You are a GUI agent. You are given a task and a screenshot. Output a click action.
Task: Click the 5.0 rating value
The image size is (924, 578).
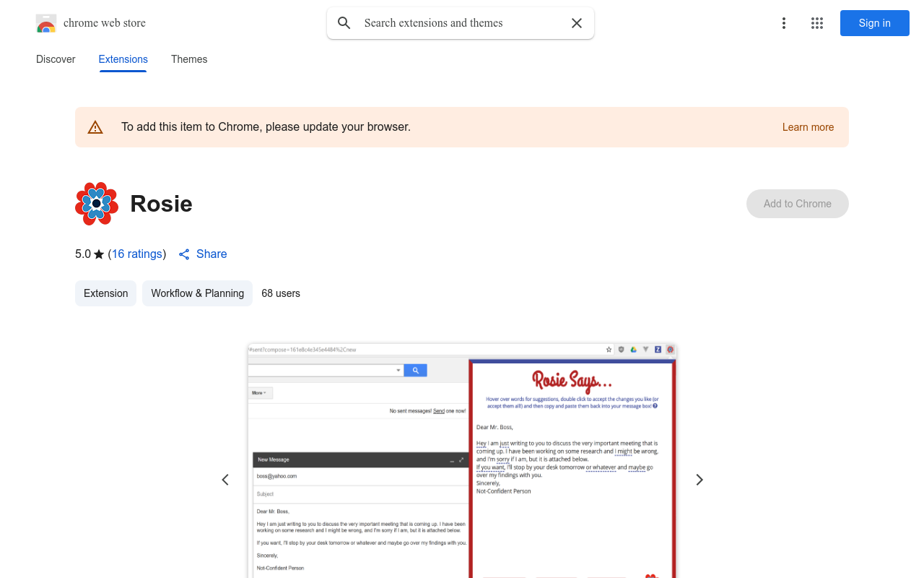[83, 254]
